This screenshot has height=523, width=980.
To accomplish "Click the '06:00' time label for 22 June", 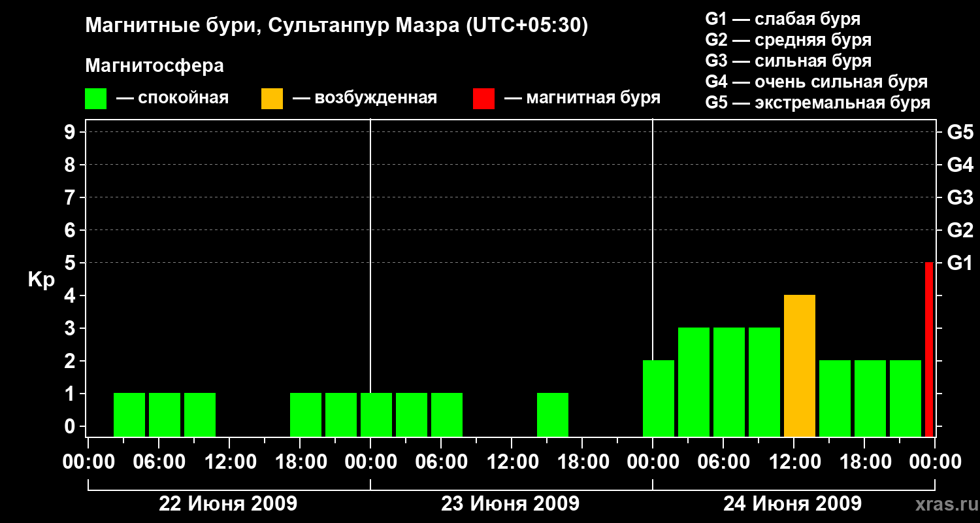I will pyautogui.click(x=158, y=462).
